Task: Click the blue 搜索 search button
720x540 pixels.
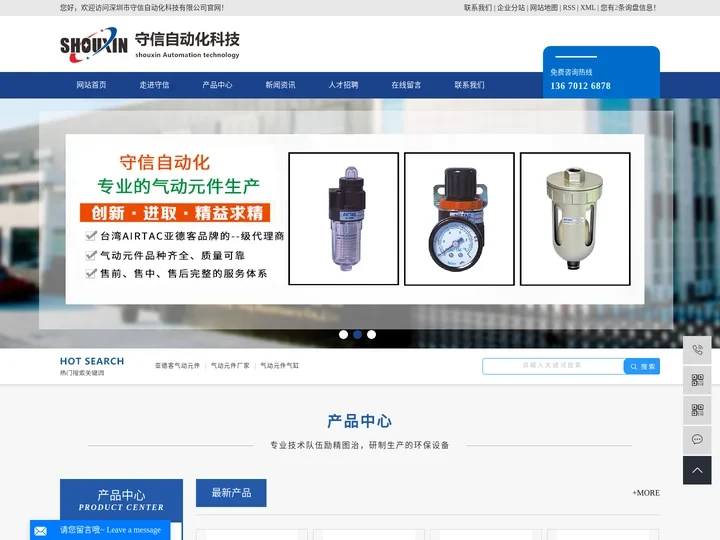Action: click(x=642, y=366)
